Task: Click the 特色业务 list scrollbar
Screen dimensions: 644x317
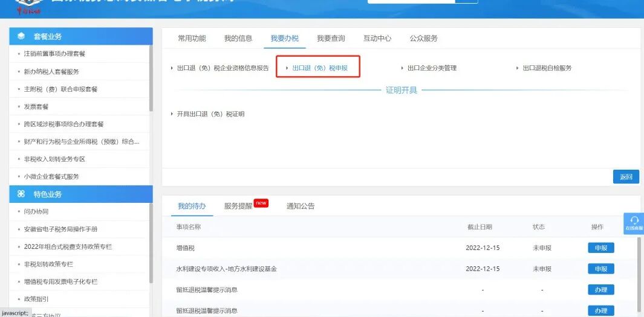Action: point(151,243)
